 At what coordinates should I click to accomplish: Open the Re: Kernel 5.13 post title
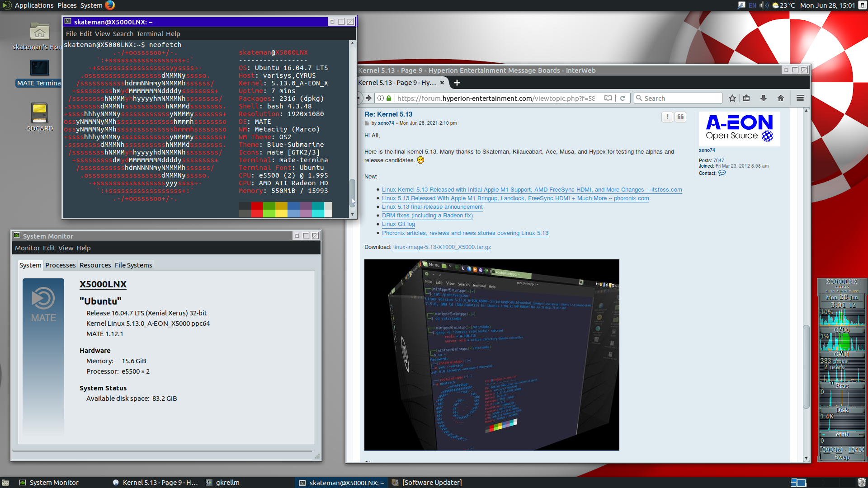(x=388, y=114)
